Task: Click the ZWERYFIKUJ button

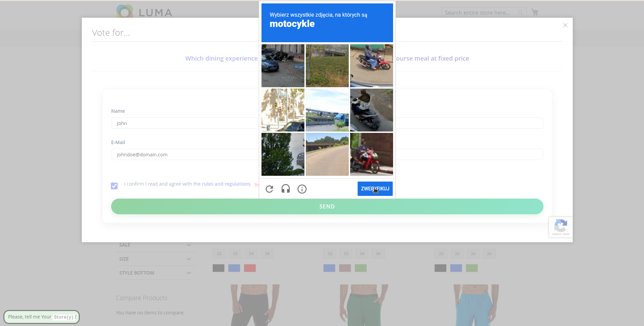Action: (x=375, y=189)
